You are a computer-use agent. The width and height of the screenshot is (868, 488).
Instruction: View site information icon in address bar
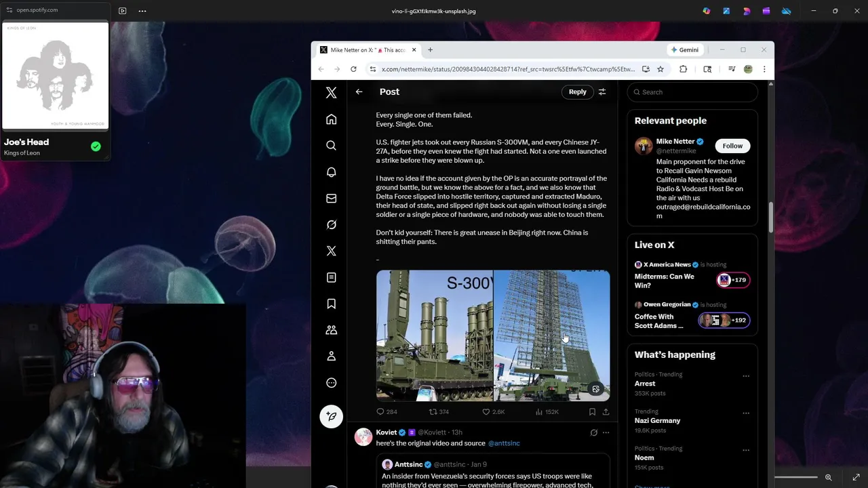coord(372,69)
